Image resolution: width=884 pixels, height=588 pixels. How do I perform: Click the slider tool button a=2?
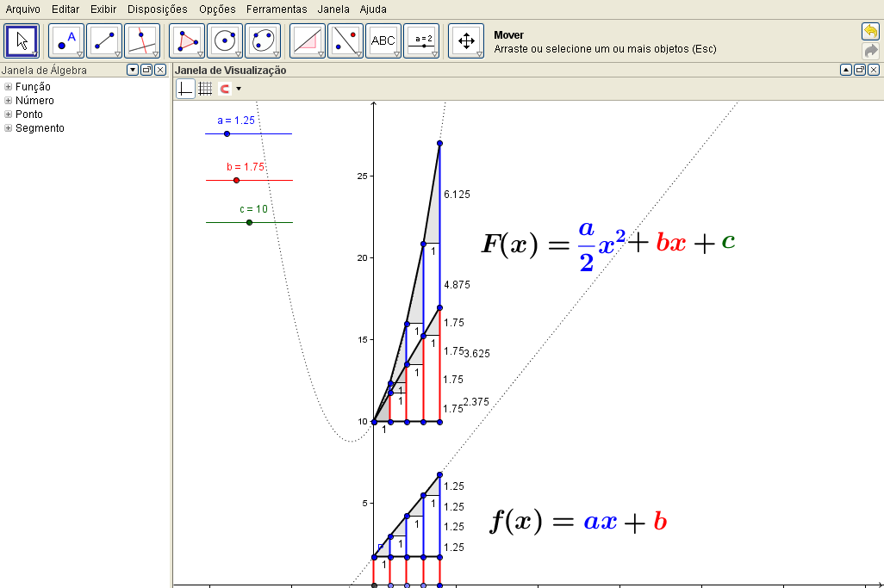421,40
